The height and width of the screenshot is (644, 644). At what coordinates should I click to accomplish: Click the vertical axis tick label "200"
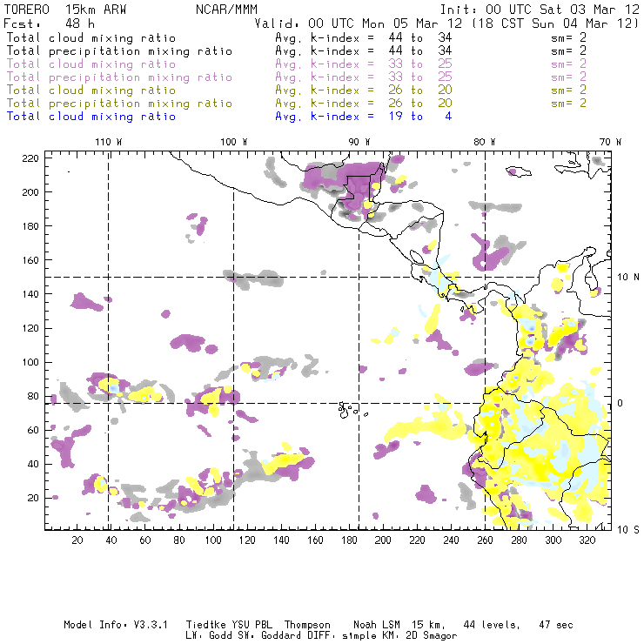tap(30, 192)
